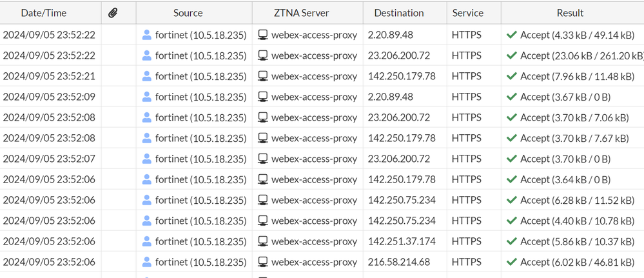Click HTTPS service in the 23:52:07 row
Viewport: 644px width, 278px height.
(x=467, y=159)
